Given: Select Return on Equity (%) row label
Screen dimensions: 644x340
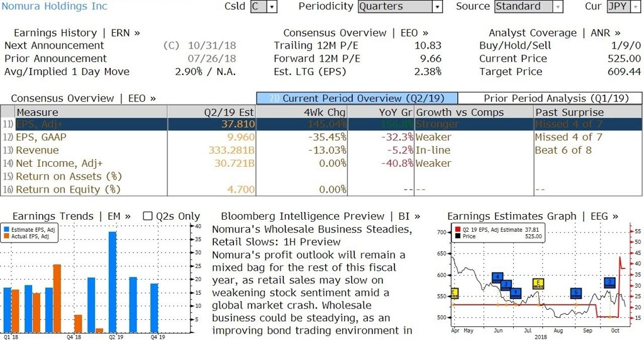Looking at the screenshot, I should [68, 190].
